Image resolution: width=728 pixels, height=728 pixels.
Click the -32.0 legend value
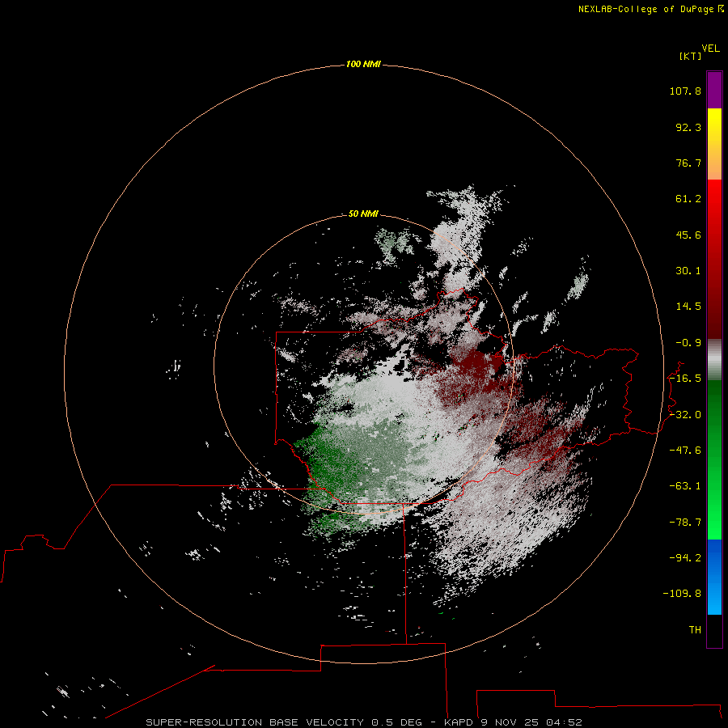coord(685,415)
